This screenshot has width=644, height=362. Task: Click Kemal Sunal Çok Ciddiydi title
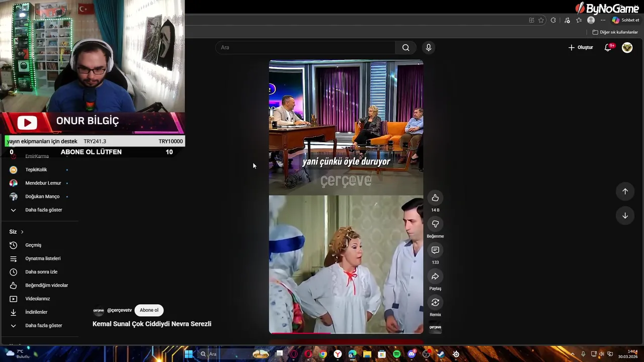(152, 324)
